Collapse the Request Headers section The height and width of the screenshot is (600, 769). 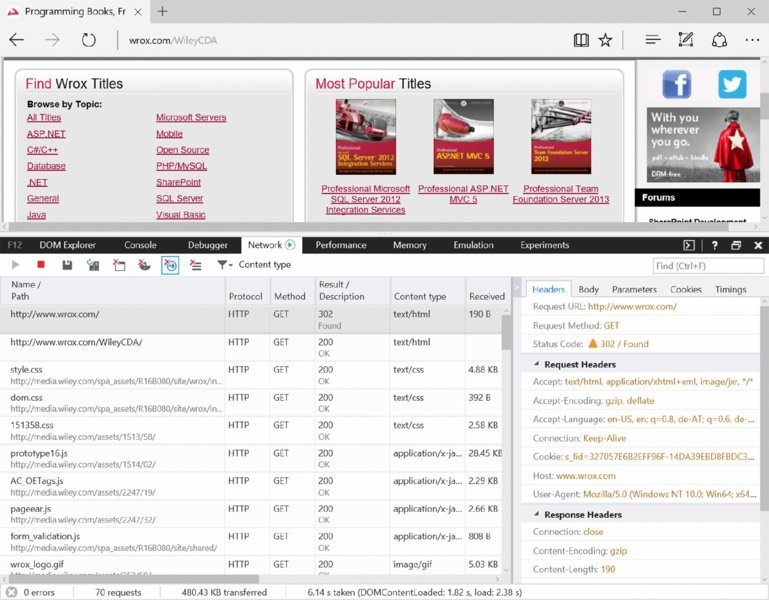click(x=537, y=364)
